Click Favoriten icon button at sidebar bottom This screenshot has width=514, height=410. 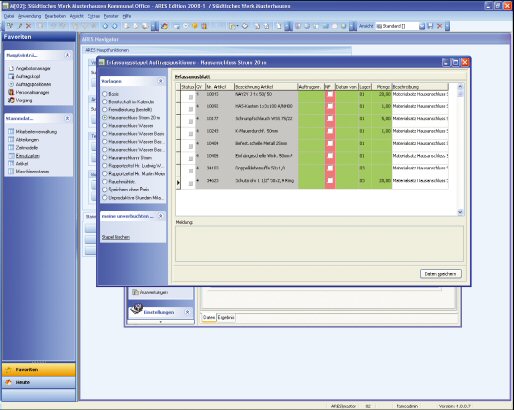9,370
